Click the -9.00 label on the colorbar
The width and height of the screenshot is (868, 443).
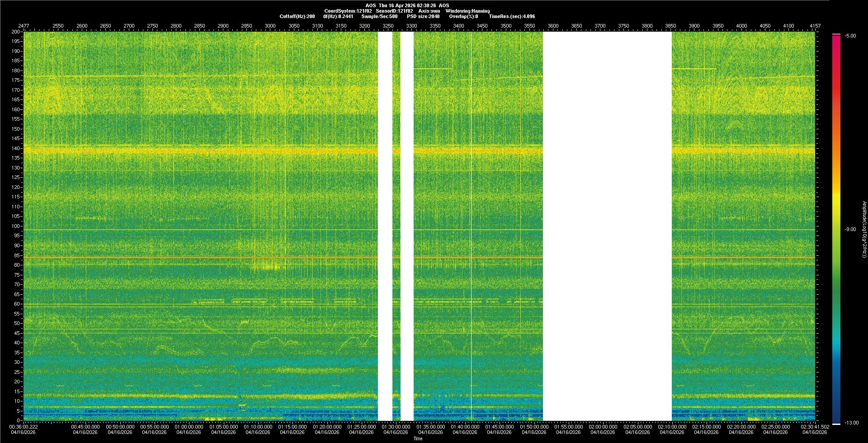[x=850, y=230]
